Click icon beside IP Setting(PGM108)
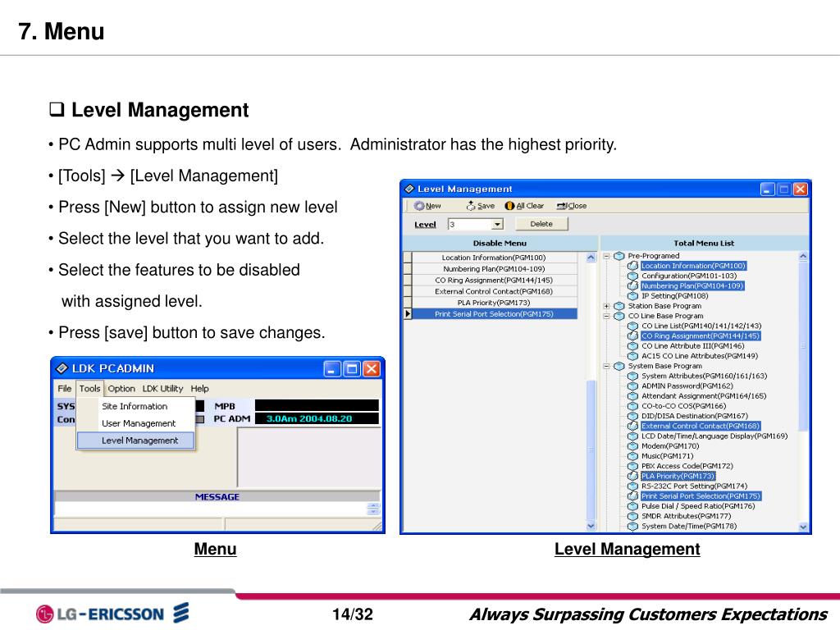The image size is (840, 630). pos(632,295)
